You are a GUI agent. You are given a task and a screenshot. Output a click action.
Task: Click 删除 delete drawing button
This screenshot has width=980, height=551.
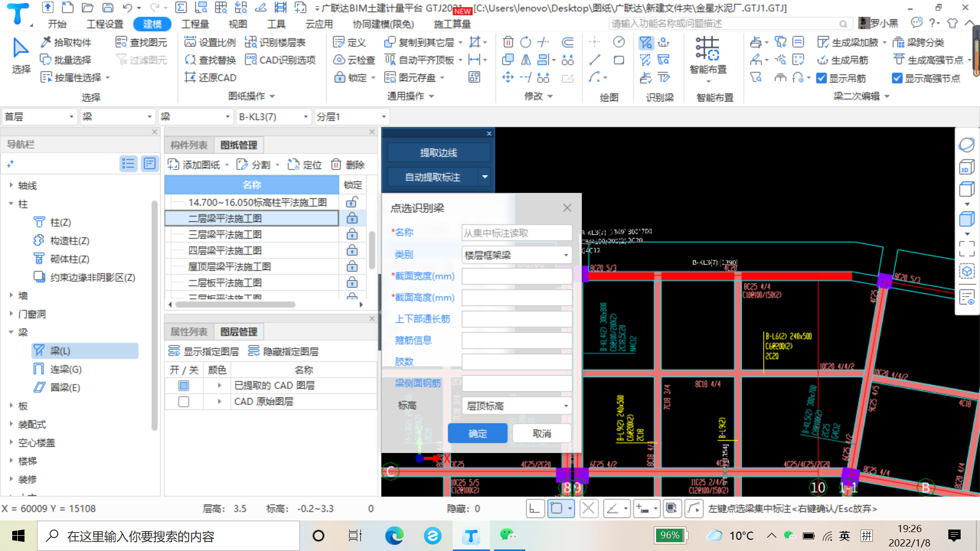(x=348, y=165)
